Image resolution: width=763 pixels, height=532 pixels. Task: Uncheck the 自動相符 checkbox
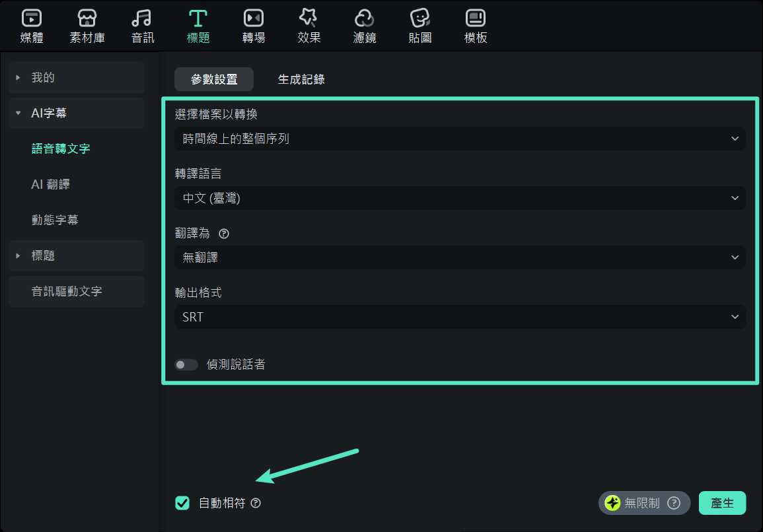click(182, 503)
